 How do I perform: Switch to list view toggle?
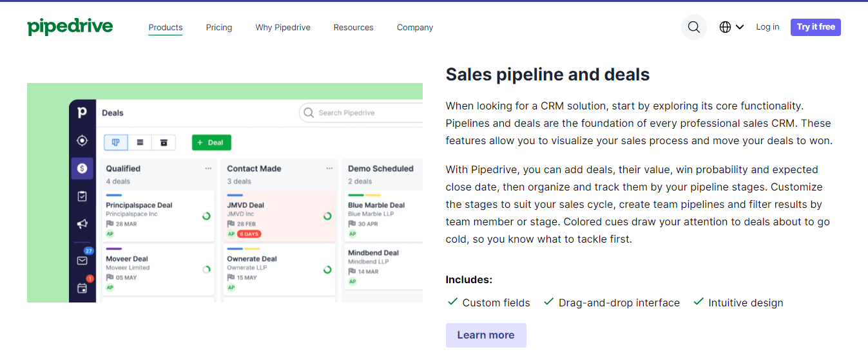tap(140, 142)
